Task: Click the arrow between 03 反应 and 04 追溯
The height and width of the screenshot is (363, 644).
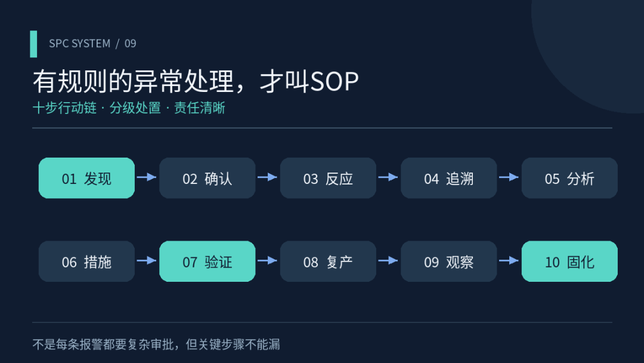Action: [388, 177]
